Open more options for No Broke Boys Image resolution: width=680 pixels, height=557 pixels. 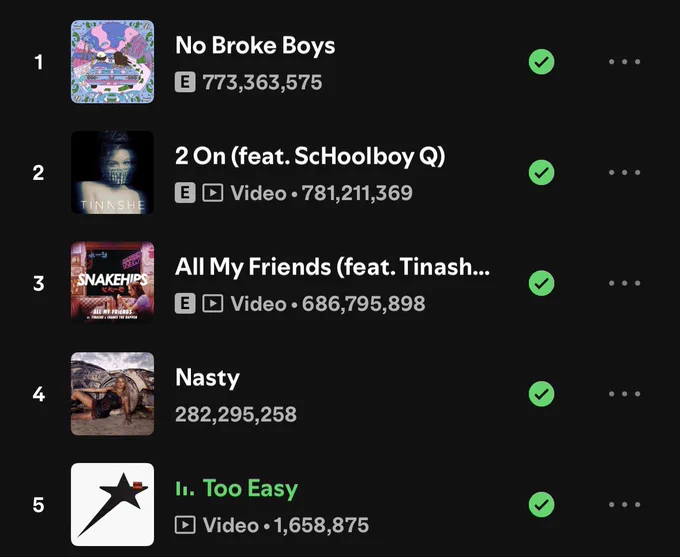pos(624,62)
